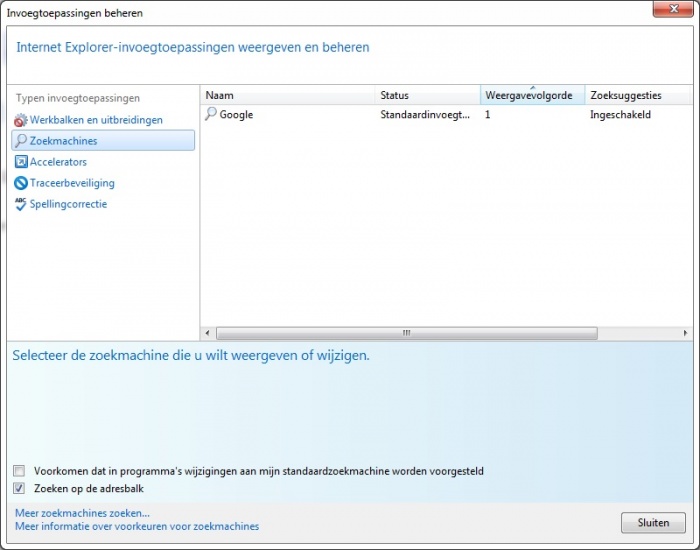Sort by the Status column header
The width and height of the screenshot is (700, 550).
[x=427, y=95]
